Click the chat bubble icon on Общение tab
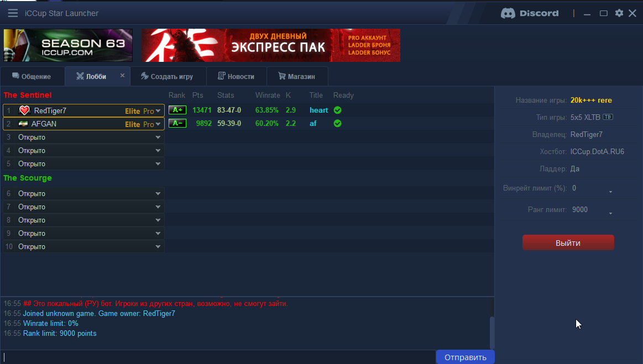643x364 pixels. [15, 76]
